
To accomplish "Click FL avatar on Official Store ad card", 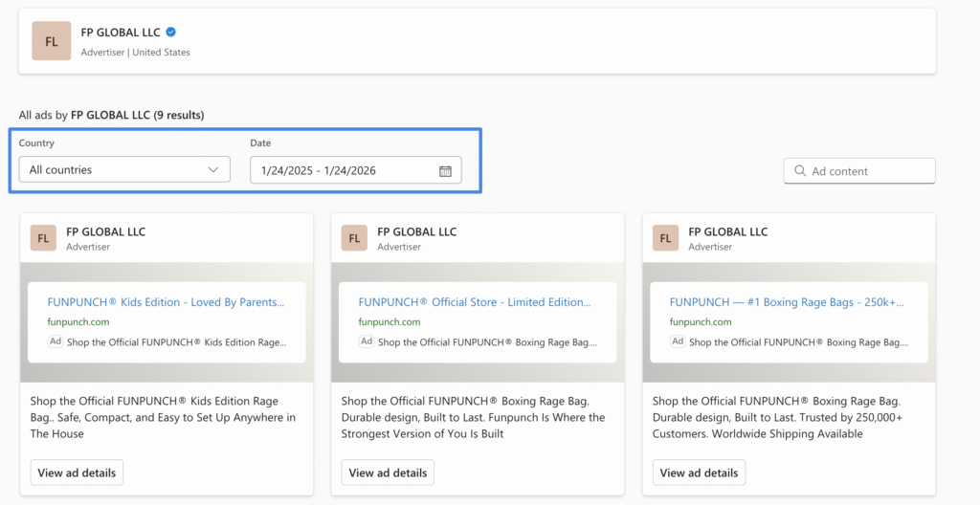I will click(x=354, y=238).
